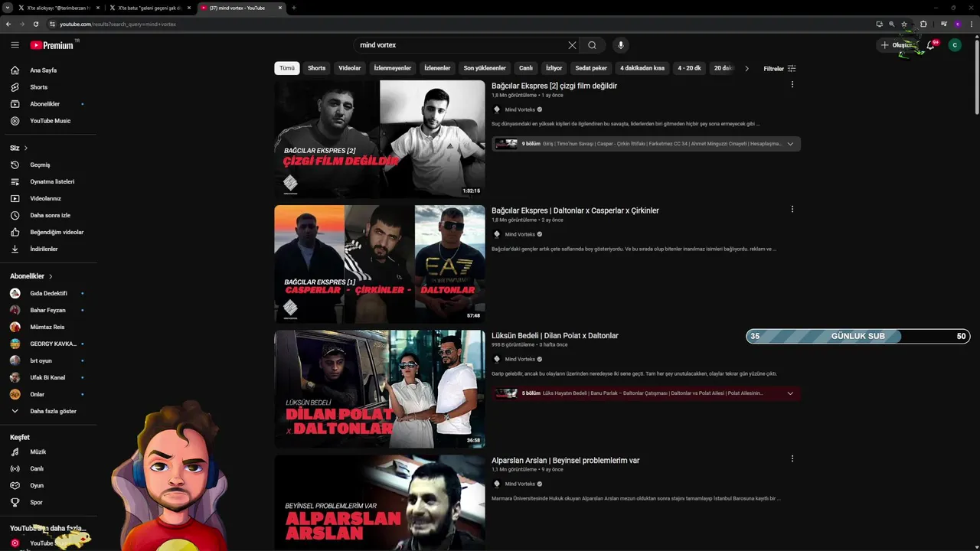Select the Videolar filter chip

pyautogui.click(x=350, y=68)
